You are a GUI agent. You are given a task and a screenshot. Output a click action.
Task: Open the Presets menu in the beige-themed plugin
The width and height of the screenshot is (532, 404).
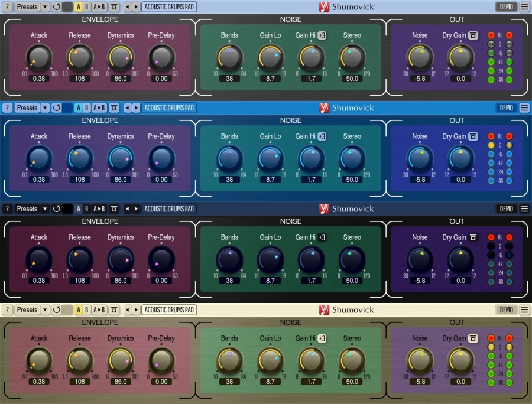coord(27,309)
